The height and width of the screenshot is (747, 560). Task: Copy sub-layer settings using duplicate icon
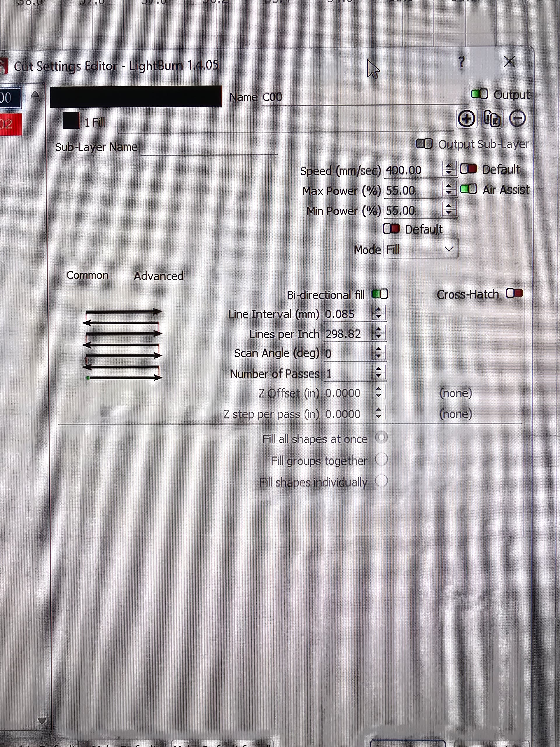(492, 118)
